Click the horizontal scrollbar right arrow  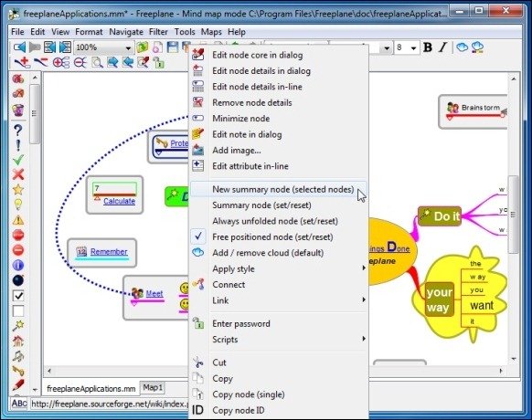[x=501, y=371]
